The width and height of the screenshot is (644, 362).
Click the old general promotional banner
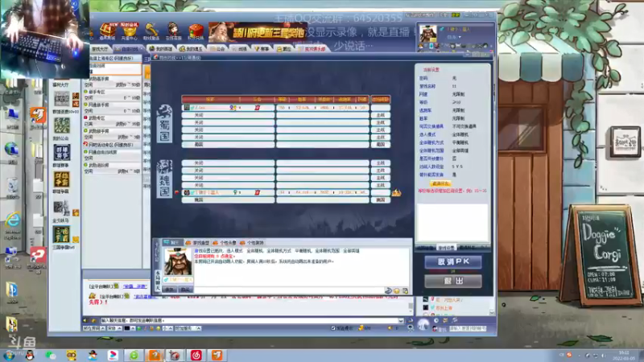tap(258, 32)
